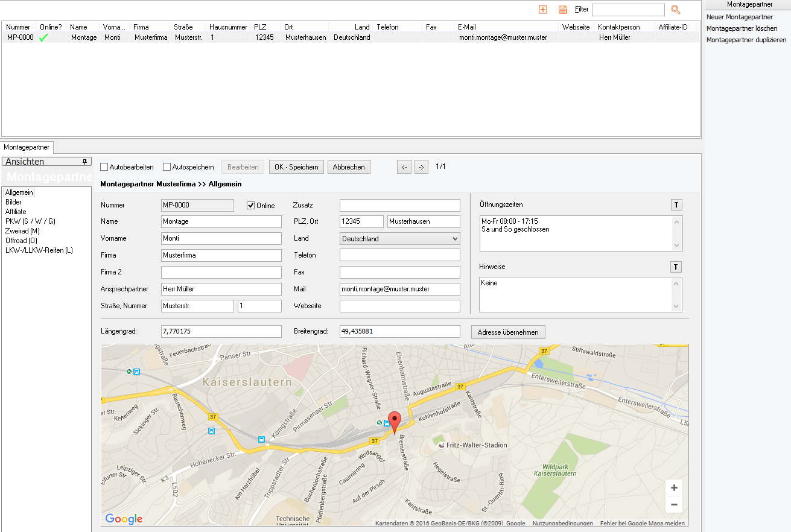Click the orange plus add icon

[x=542, y=10]
